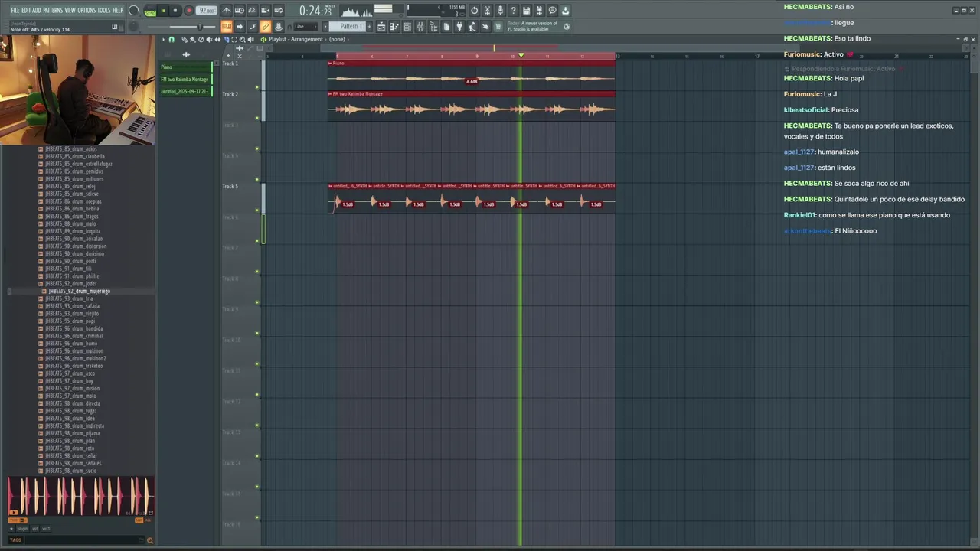Select JHBEATS_85_drum_adios sample
This screenshot has height=551, width=980.
point(70,149)
